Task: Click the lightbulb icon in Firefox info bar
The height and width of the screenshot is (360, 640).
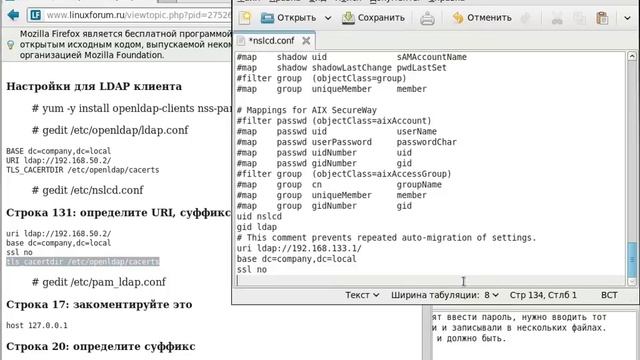Action: pyautogui.click(x=11, y=45)
